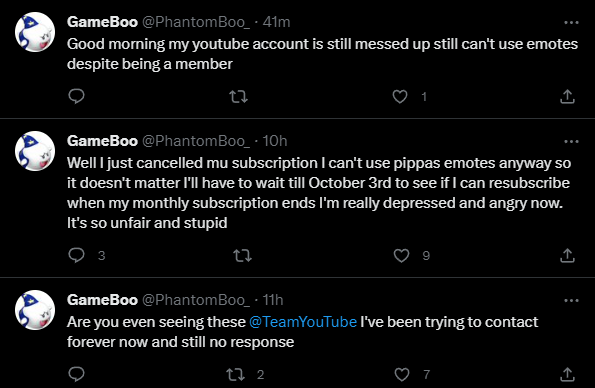The image size is (595, 388).
Task: Reply to the cancelled subscription tweet
Action: [76, 255]
